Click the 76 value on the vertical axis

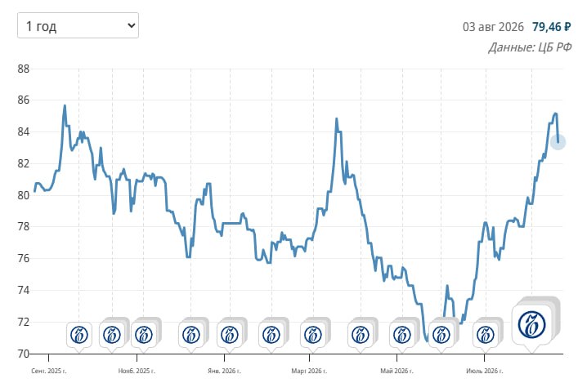[24, 258]
